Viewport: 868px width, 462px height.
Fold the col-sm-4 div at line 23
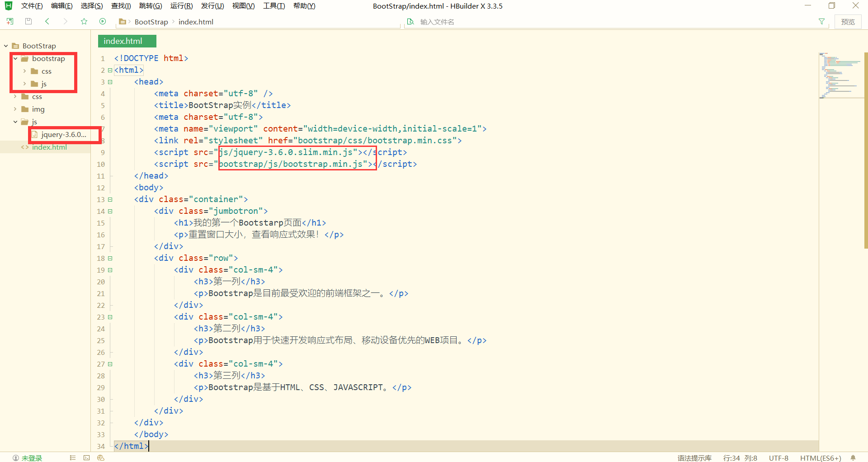pyautogui.click(x=110, y=317)
